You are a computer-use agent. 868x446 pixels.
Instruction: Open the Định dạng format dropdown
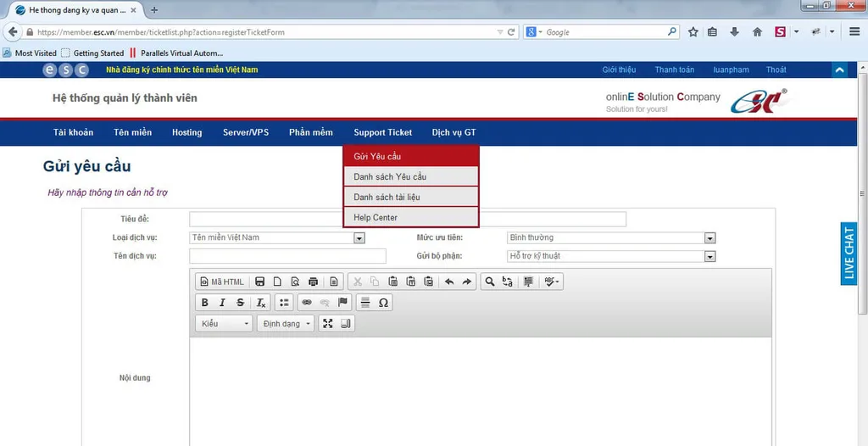(286, 324)
